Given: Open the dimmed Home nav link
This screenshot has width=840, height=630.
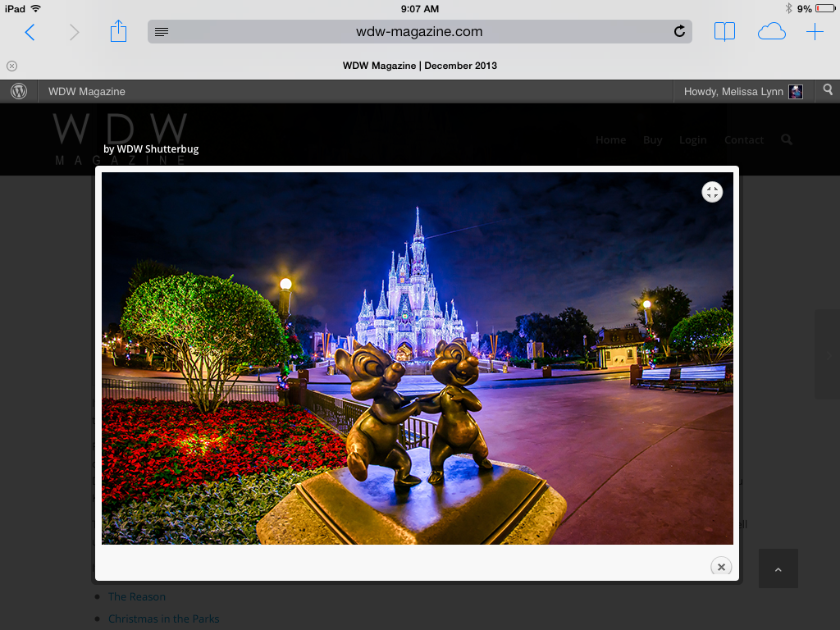Looking at the screenshot, I should tap(610, 139).
